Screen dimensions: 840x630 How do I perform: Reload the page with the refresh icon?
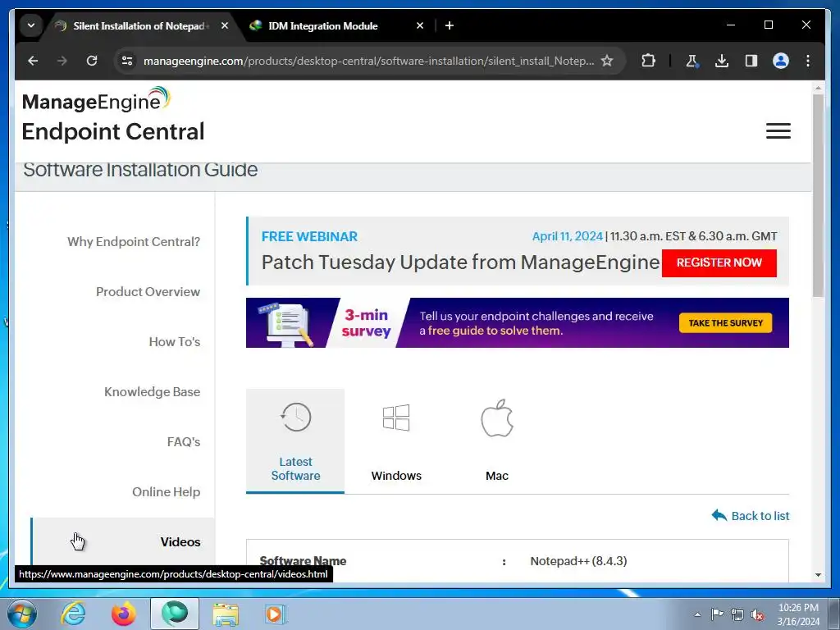point(92,61)
